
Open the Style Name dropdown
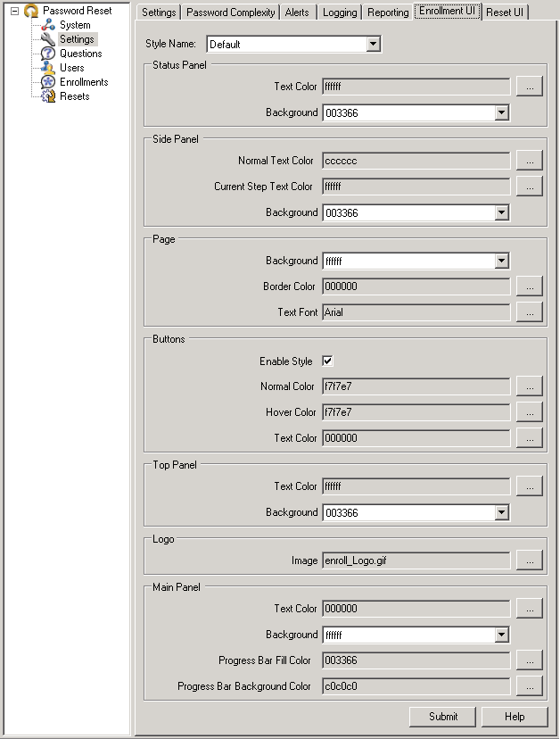[373, 45]
